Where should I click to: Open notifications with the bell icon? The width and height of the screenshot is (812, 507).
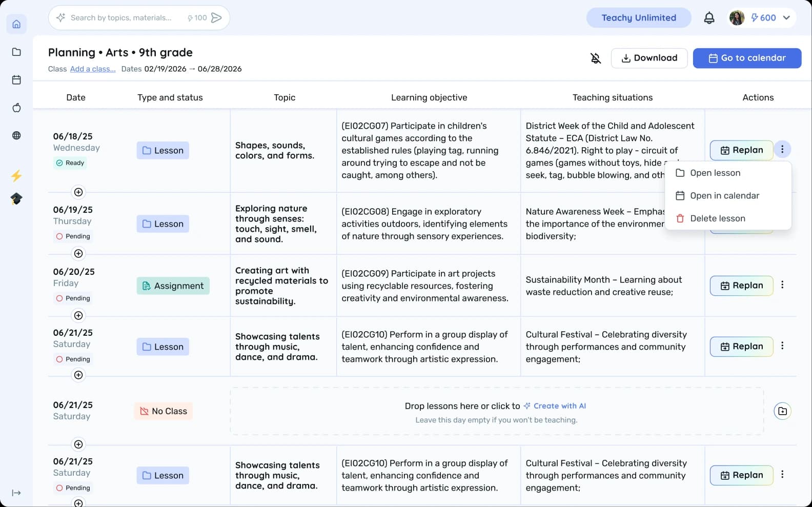tap(709, 18)
